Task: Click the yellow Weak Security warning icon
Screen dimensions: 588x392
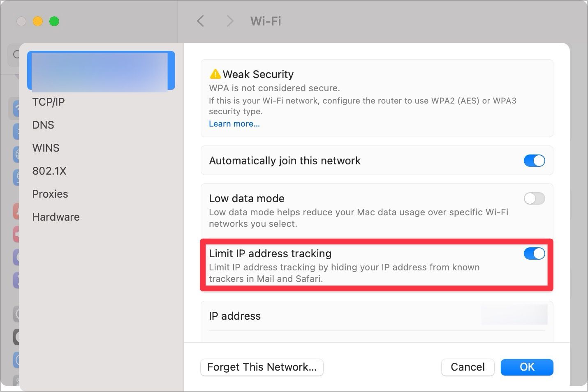Action: (215, 74)
